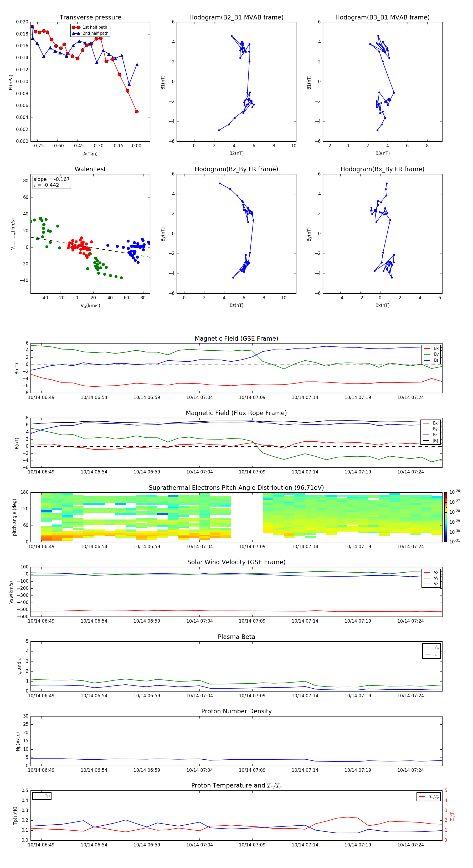Click the 'r = -0.442' annotation
Viewport: 473px width, 868px height.
[x=47, y=185]
